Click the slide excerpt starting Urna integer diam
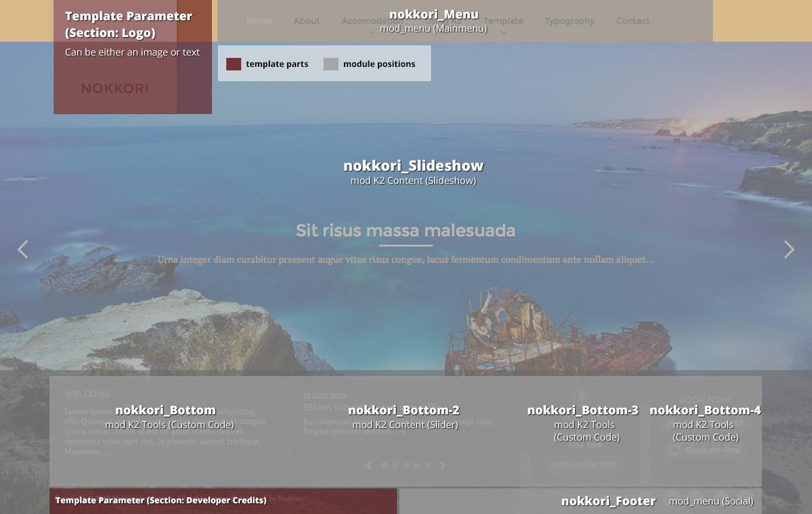This screenshot has height=514, width=812. coord(405,260)
